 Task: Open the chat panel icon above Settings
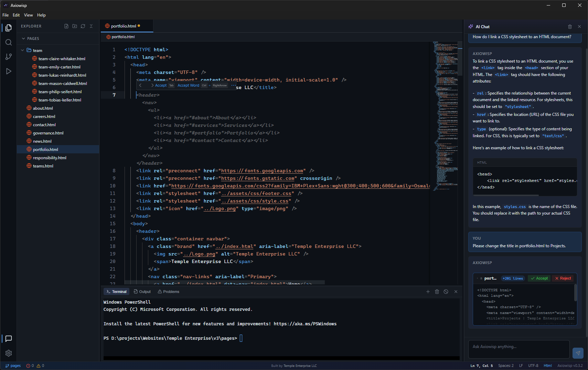click(9, 339)
